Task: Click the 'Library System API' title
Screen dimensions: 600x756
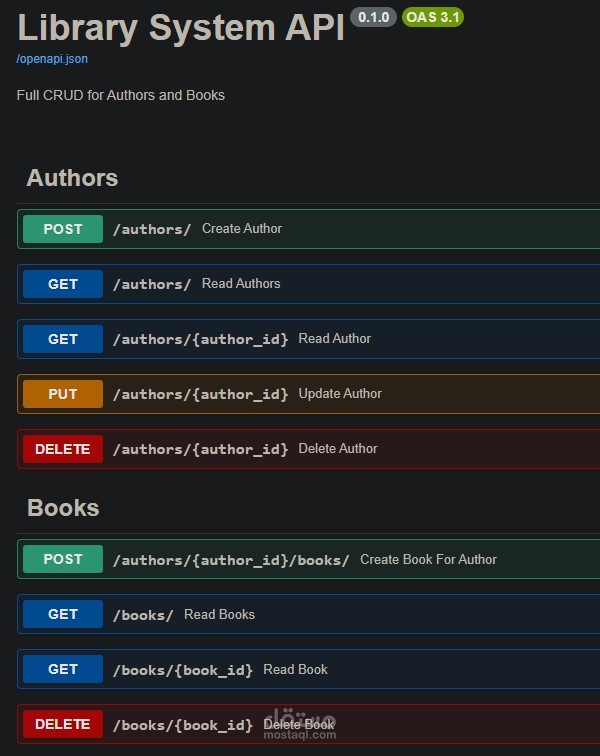Action: (181, 28)
